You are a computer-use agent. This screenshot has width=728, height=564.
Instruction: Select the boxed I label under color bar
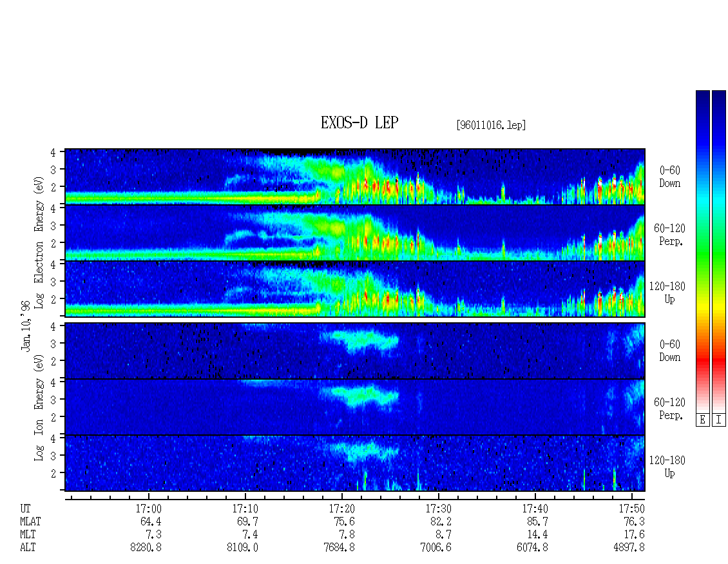coord(719,420)
